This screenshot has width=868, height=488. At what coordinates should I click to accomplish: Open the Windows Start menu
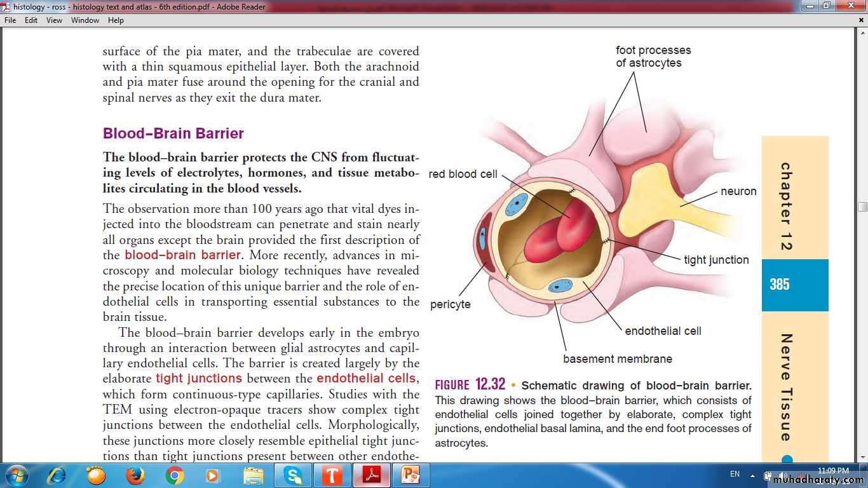tap(17, 475)
